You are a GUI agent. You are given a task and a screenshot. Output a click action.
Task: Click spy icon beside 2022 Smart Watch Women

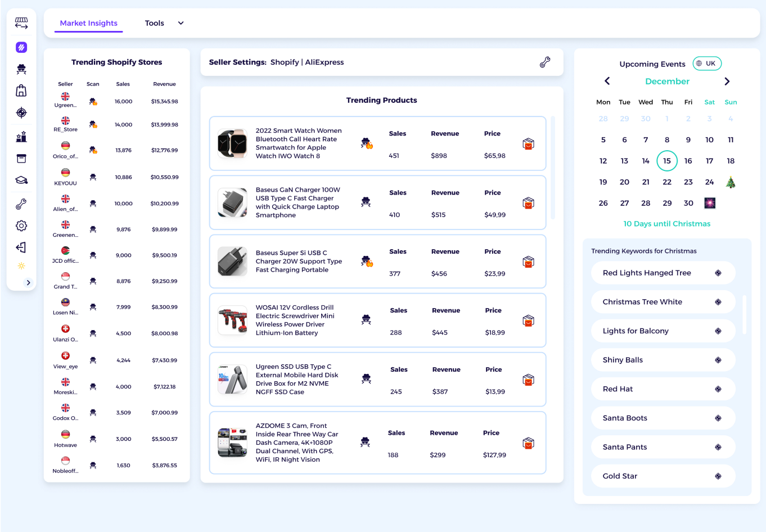tap(367, 143)
